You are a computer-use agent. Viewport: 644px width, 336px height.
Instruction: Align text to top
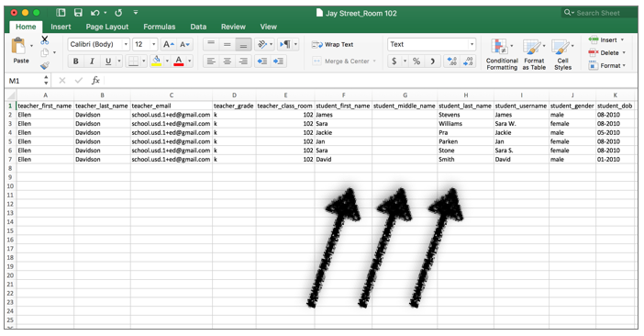tap(211, 44)
